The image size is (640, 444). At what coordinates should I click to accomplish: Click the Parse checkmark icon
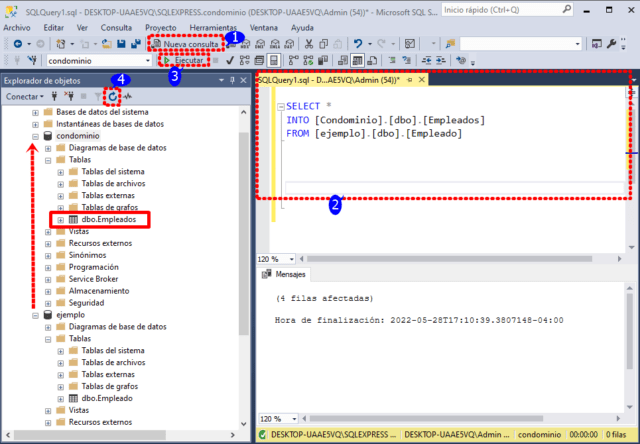click(x=230, y=61)
